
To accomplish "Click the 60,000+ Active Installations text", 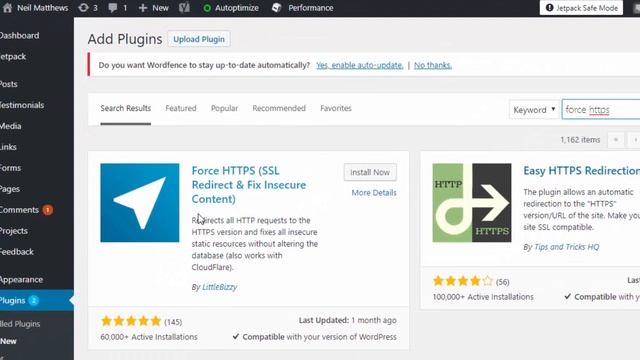I will pos(149,337).
